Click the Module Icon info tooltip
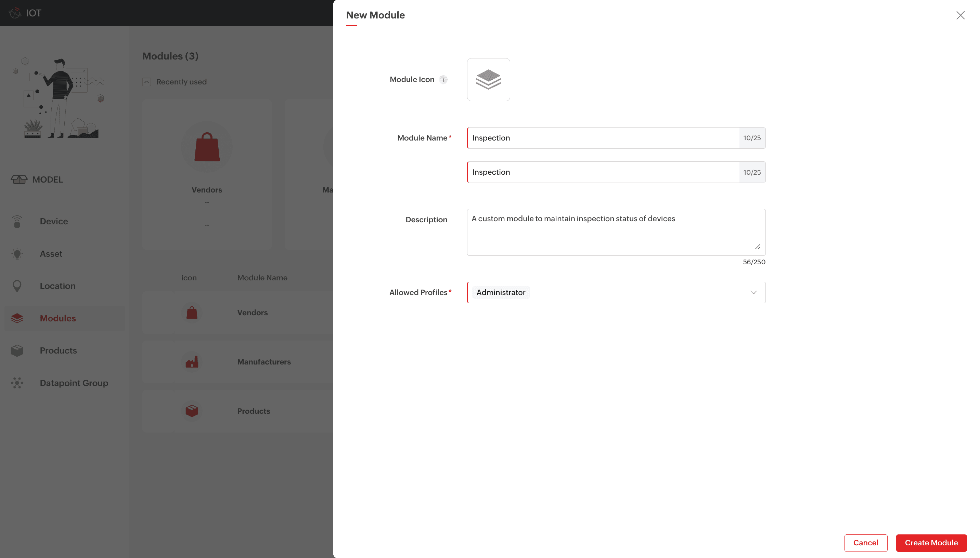 tap(443, 80)
